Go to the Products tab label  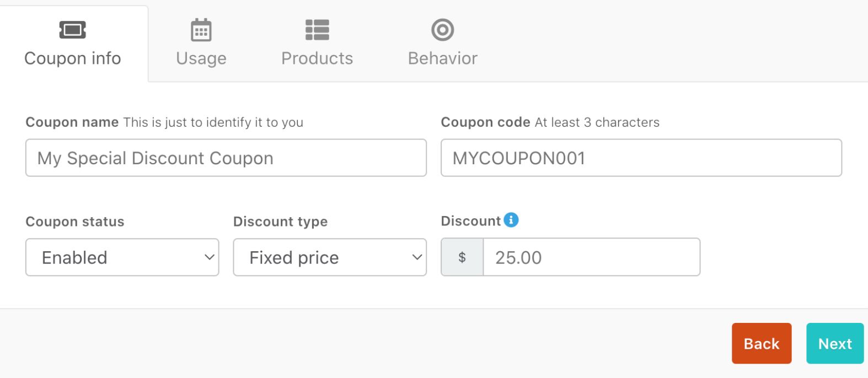point(317,58)
